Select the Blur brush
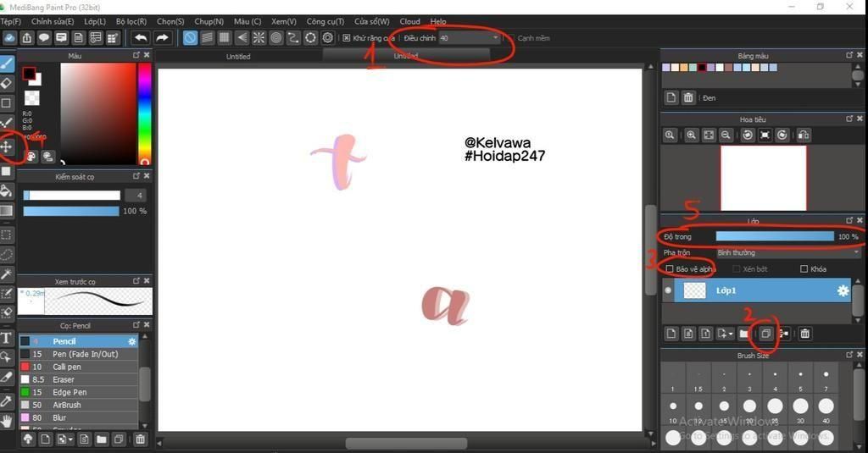This screenshot has height=453, width=868. click(x=79, y=417)
